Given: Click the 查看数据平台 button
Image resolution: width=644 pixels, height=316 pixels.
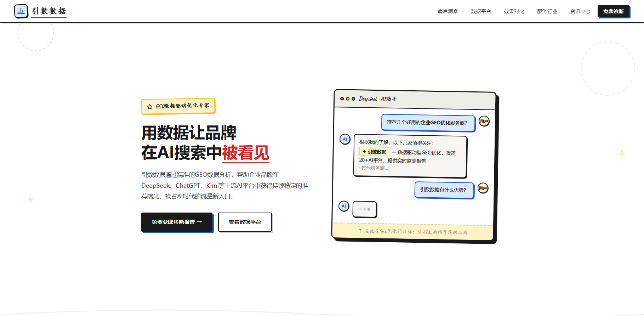Looking at the screenshot, I should point(245,222).
